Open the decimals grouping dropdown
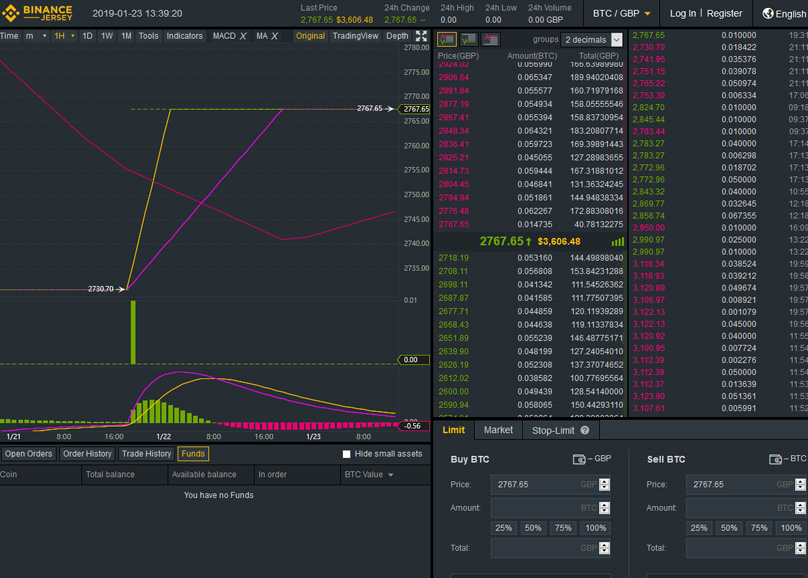The width and height of the screenshot is (808, 578). pos(616,40)
